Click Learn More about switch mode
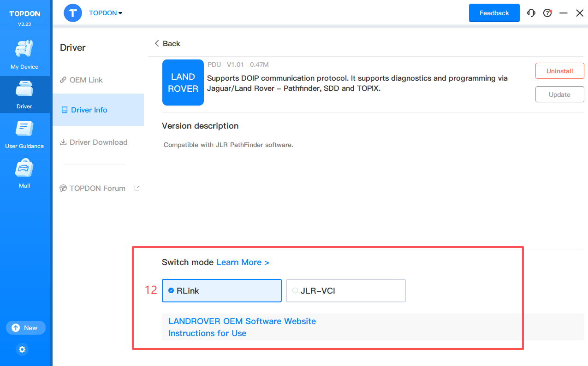Screen dimensions: 588x366 tap(243, 262)
